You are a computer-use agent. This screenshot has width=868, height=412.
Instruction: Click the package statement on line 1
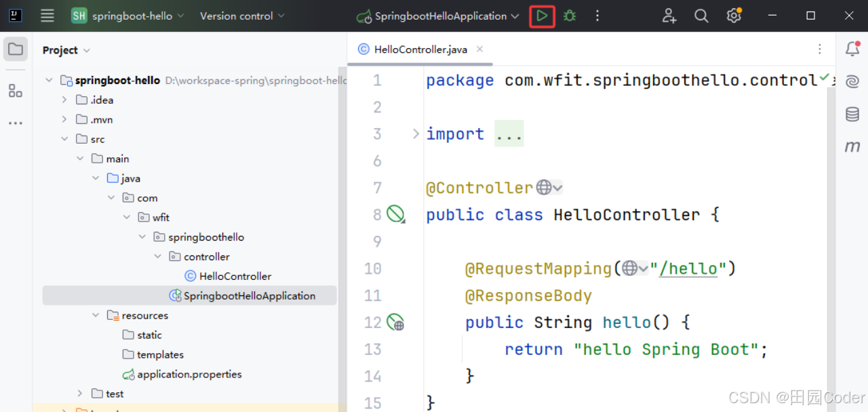coord(622,81)
